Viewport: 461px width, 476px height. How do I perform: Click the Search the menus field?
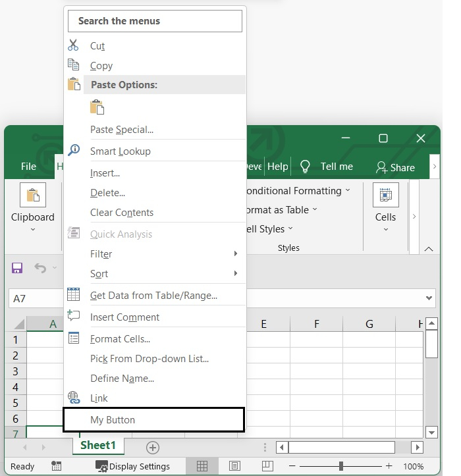[x=155, y=21]
